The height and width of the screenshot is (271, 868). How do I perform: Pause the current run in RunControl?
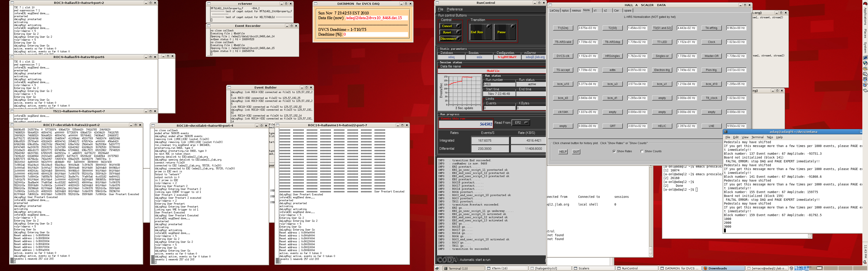pos(505,32)
